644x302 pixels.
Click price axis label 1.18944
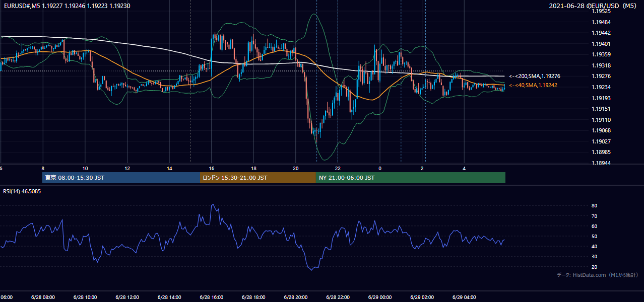[x=601, y=163]
